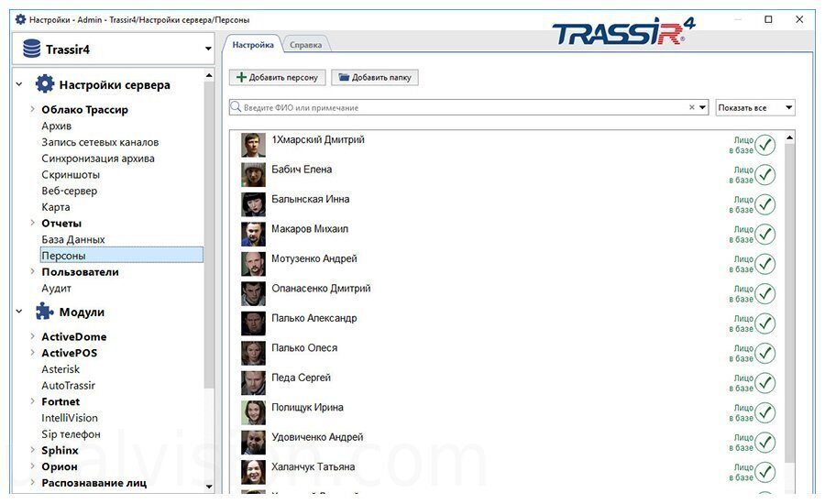Image resolution: width=825 pixels, height=504 pixels.
Task: Click 'Добавить папку' button
Action: [375, 77]
